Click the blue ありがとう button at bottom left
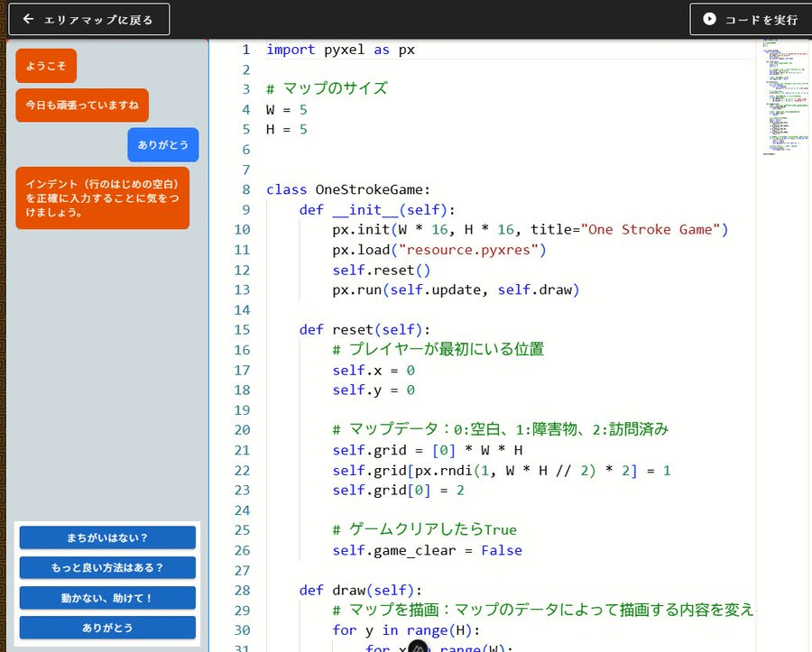 (x=106, y=627)
